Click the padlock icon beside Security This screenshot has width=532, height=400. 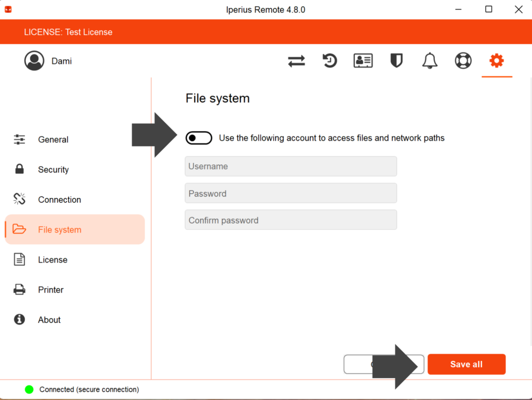[19, 169]
